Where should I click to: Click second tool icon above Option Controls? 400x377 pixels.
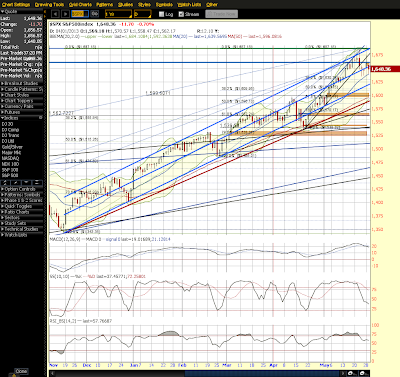[x=16, y=183]
